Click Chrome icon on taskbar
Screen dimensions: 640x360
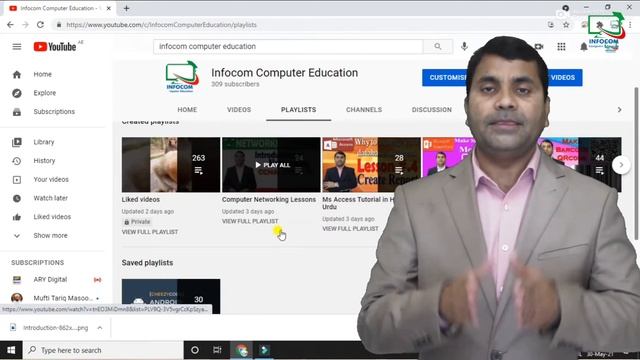click(241, 350)
